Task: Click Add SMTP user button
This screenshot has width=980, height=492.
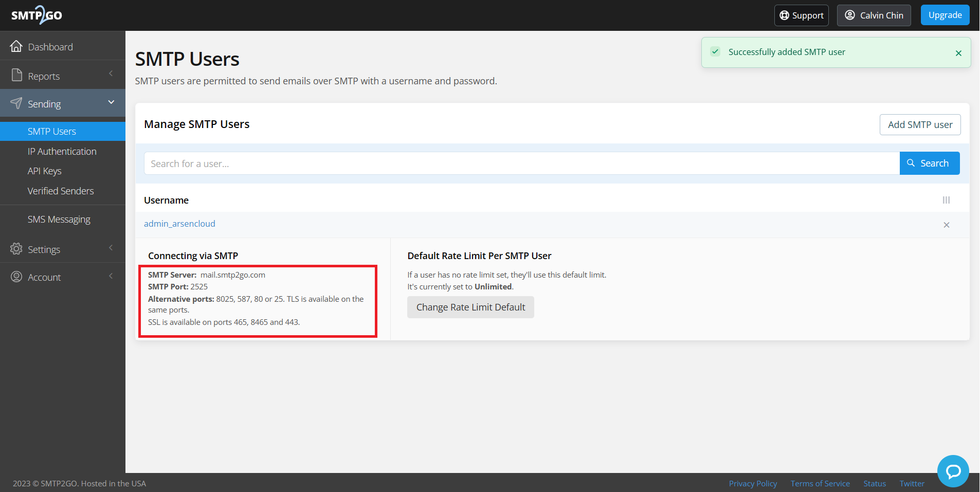Action: point(920,124)
